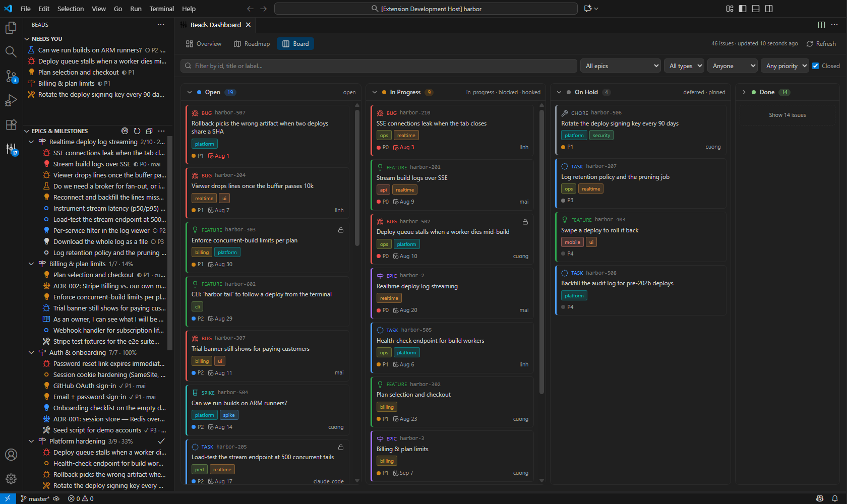Open the Search view in activity bar

tap(11, 52)
